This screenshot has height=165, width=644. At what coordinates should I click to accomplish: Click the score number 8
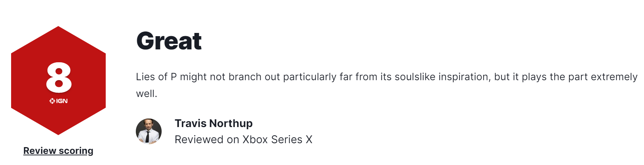59,77
